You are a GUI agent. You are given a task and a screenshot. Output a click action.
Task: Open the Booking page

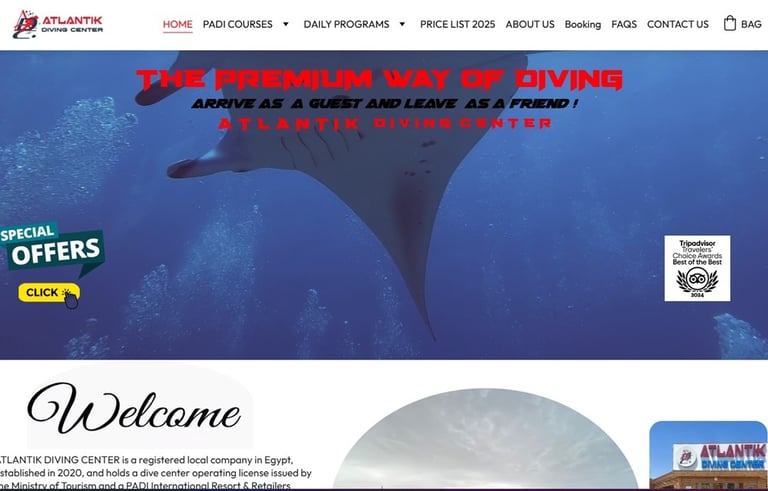583,24
